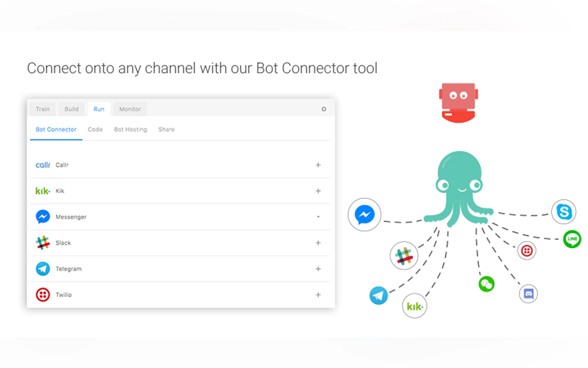Viewport: 588px width, 368px height.
Task: Collapse the Messenger channel row
Action: coord(318,217)
